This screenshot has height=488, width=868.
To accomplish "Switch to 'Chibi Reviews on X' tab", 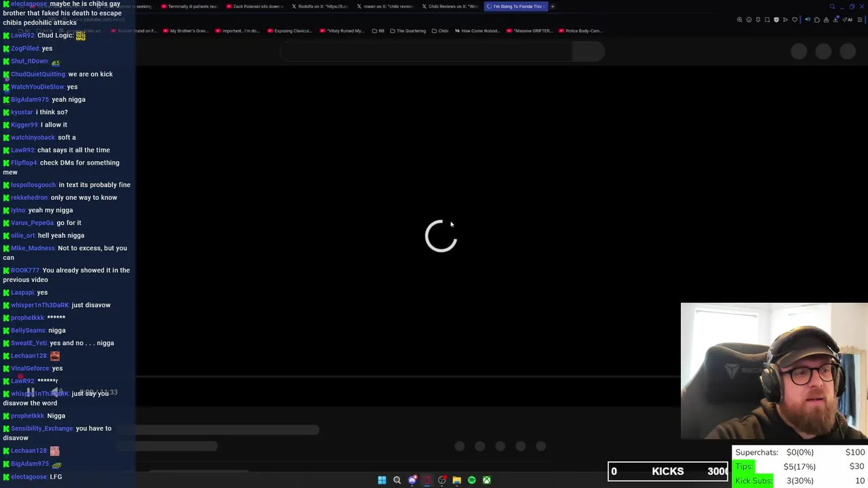I will [450, 6].
